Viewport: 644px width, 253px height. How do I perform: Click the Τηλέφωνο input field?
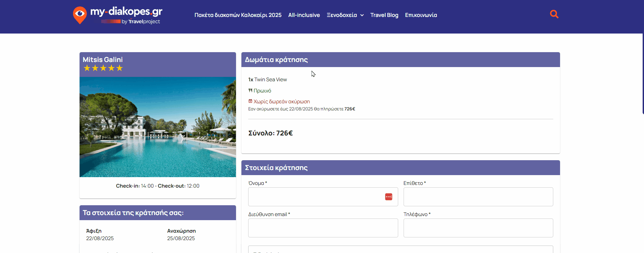(478, 228)
